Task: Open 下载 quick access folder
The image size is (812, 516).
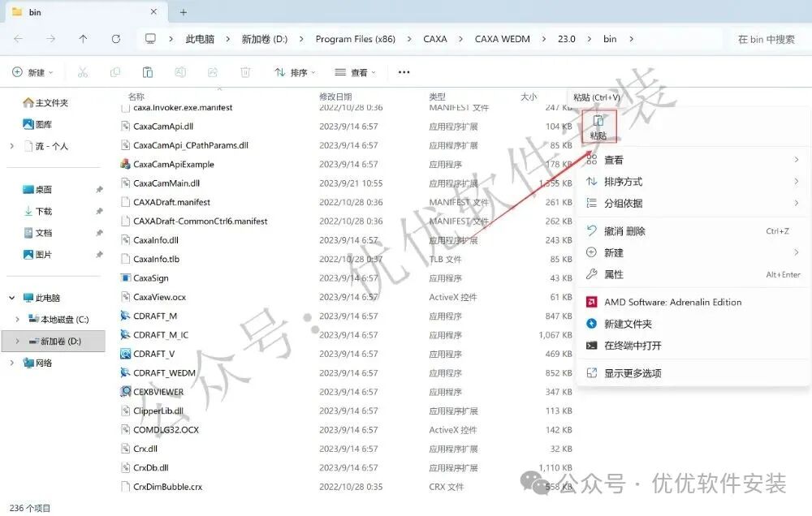Action: click(x=37, y=212)
